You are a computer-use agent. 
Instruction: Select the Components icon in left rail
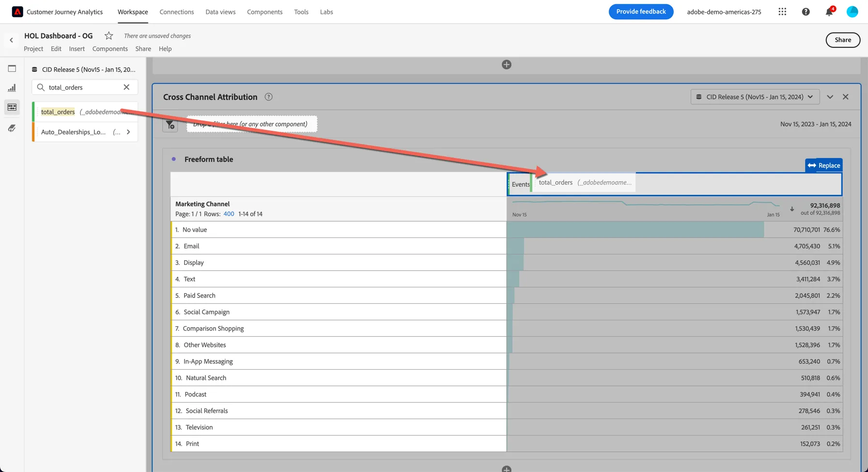click(x=12, y=107)
